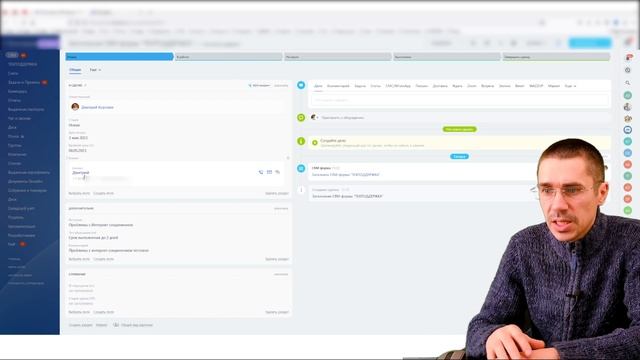Click 'изменить' link in 'О сделке' section
Image resolution: width=640 pixels, height=360 pixels.
tap(281, 86)
